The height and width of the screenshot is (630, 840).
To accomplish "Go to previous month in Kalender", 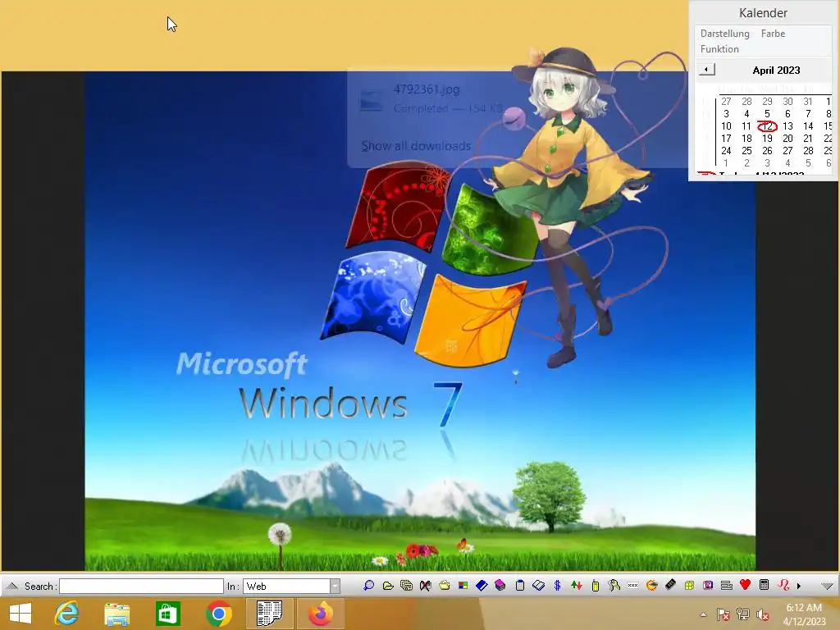I will point(706,70).
